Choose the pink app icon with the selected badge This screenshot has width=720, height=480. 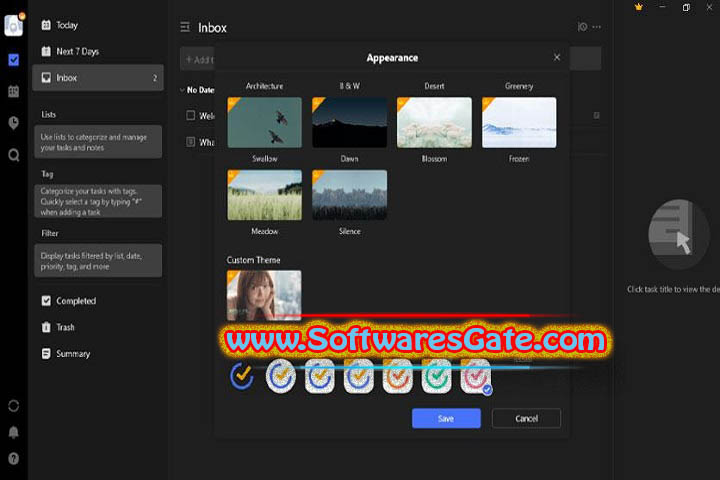coord(476,376)
